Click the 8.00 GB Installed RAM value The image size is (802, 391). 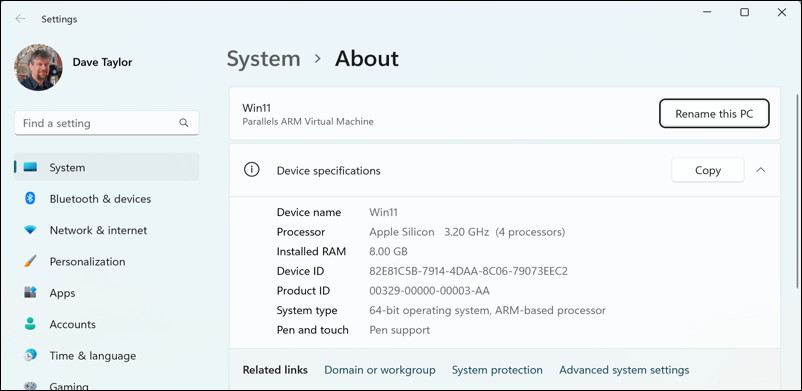388,252
